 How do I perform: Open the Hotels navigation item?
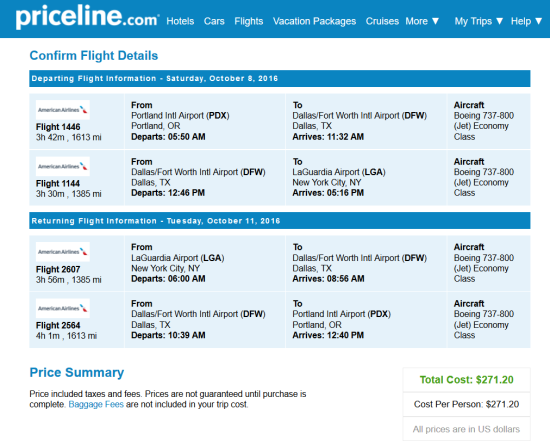(x=180, y=21)
